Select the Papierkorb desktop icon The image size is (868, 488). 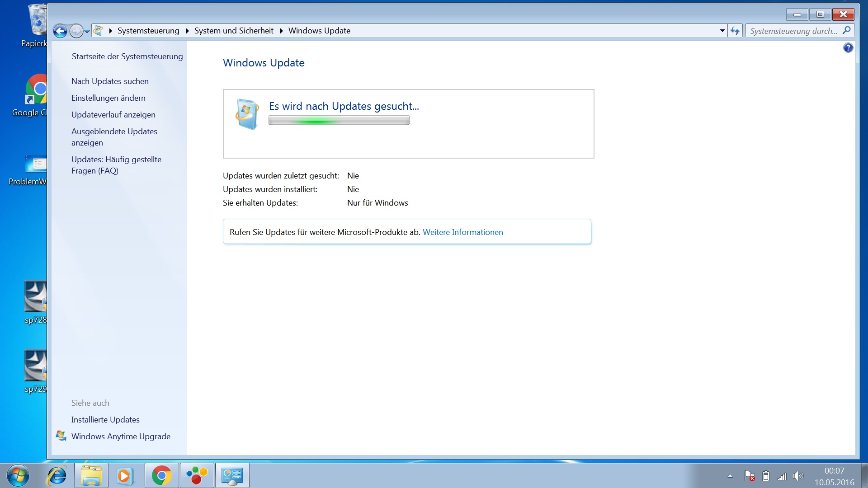coord(34,26)
